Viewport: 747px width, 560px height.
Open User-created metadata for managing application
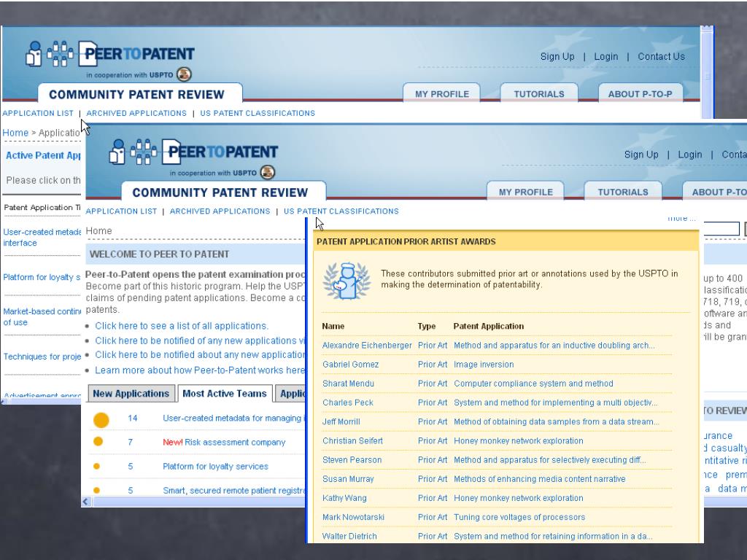pos(233,418)
